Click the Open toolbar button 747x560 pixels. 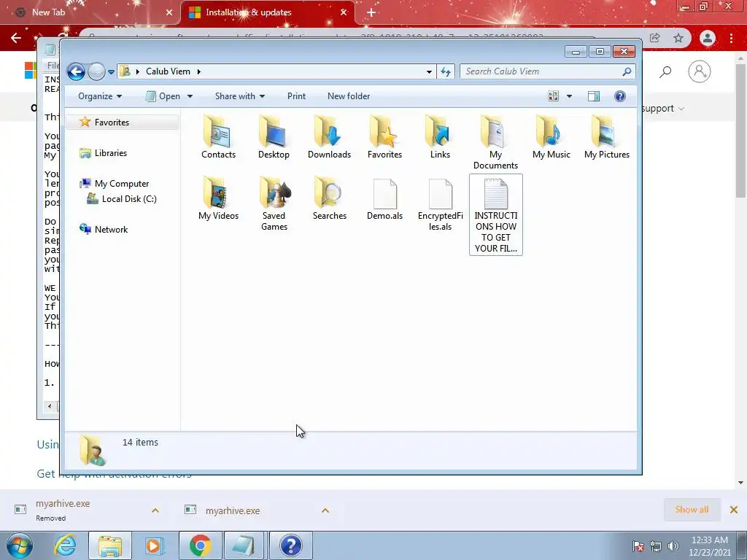point(163,96)
